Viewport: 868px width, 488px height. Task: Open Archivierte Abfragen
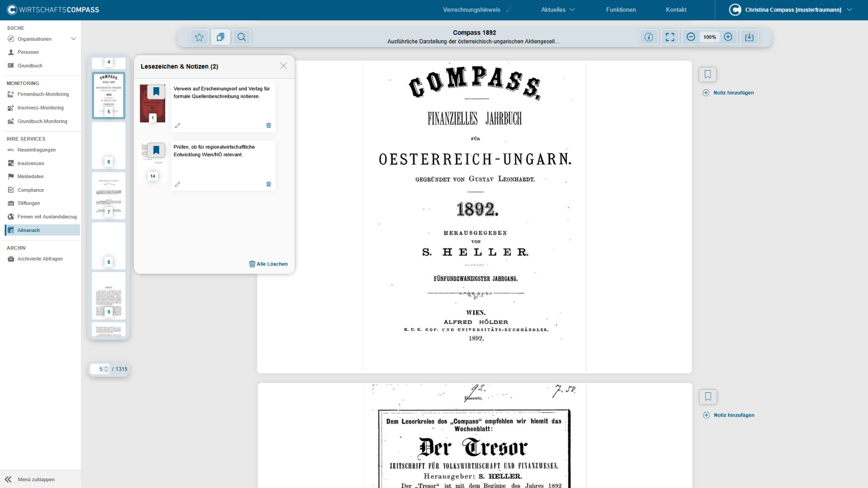pos(40,259)
